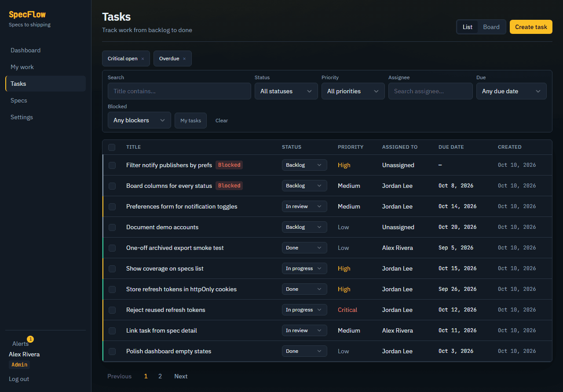Click Blocked tag on Board columns task
This screenshot has height=392, width=563.
[x=229, y=186]
